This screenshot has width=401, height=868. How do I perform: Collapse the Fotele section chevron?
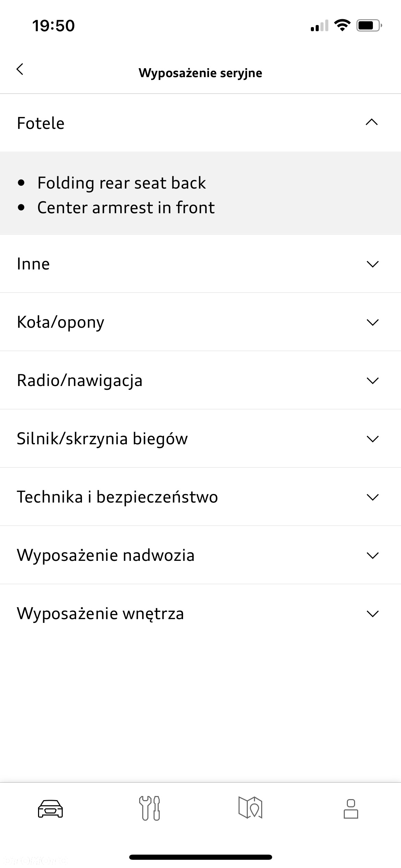372,122
